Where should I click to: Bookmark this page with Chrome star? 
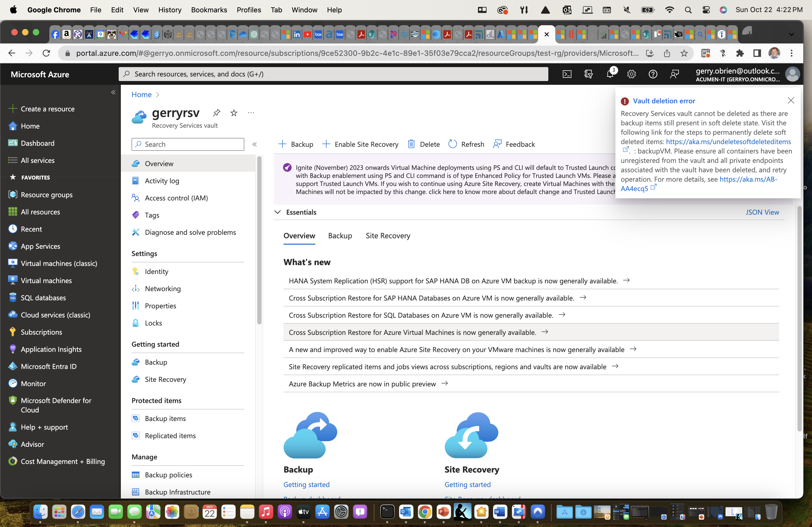(x=684, y=53)
